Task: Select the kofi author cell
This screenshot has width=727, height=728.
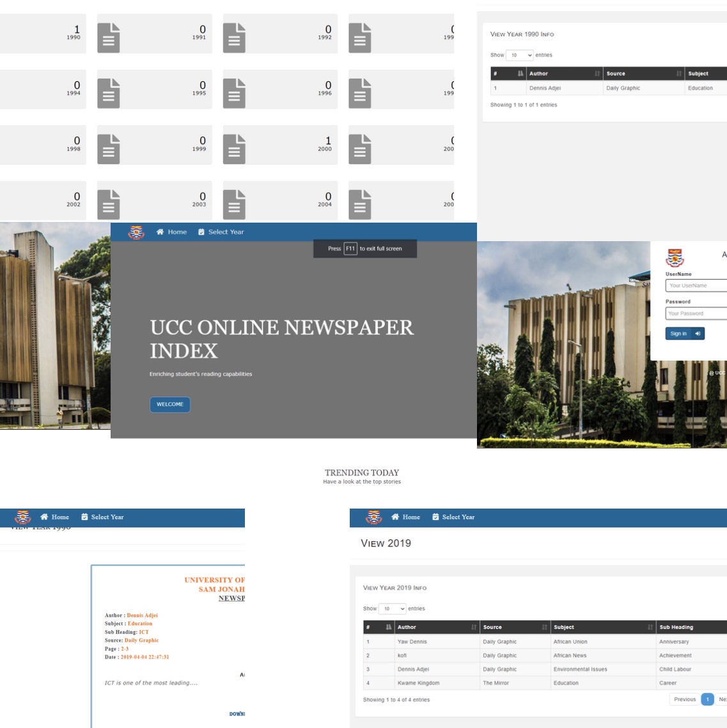Action: 437,656
